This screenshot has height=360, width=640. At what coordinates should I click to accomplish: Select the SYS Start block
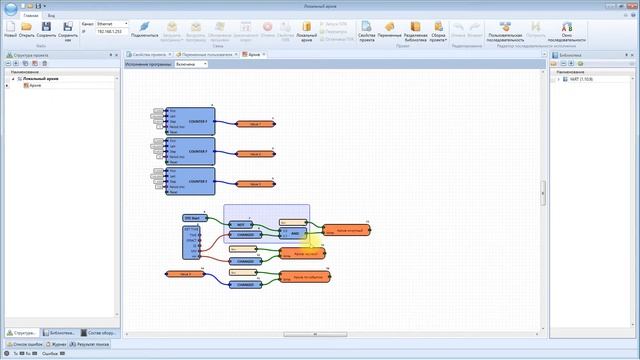pos(194,218)
